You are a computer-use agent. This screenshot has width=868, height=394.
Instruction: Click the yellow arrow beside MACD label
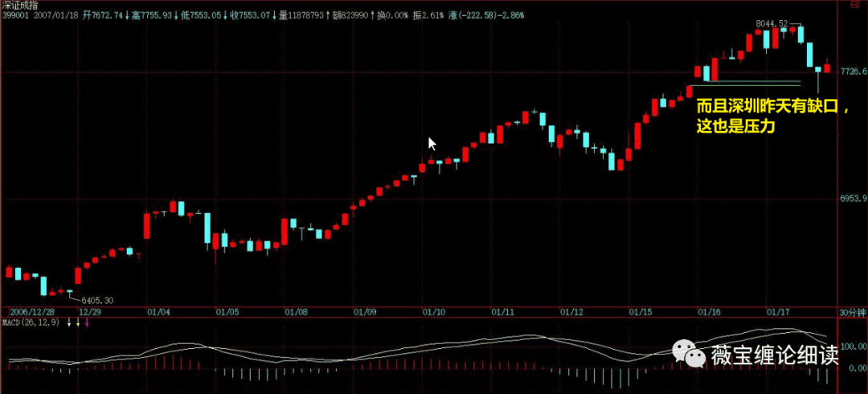(x=77, y=322)
